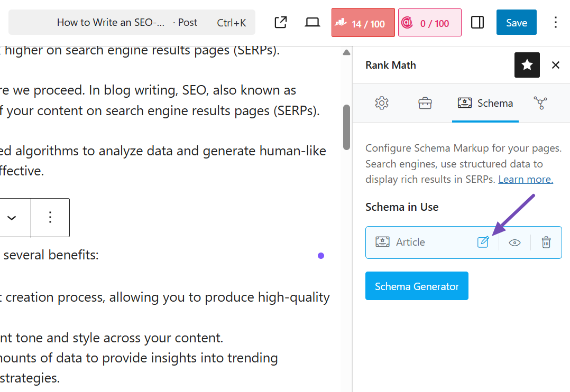
Task: Open Rank Math Advanced briefcase tab
Action: 425,103
